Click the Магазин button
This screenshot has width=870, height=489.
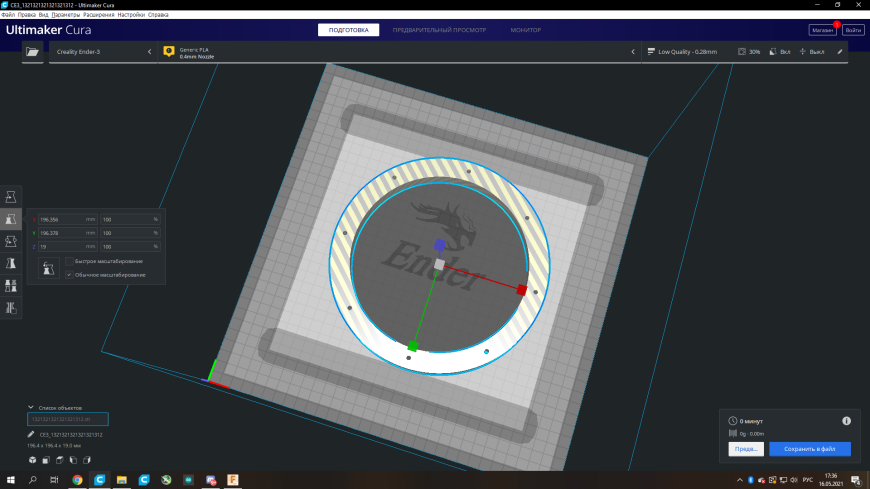(822, 30)
